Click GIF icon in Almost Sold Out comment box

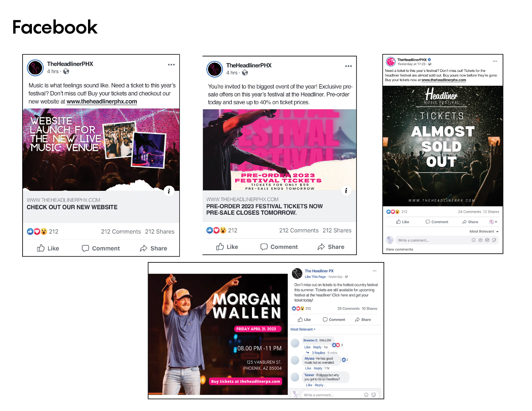[x=487, y=240]
